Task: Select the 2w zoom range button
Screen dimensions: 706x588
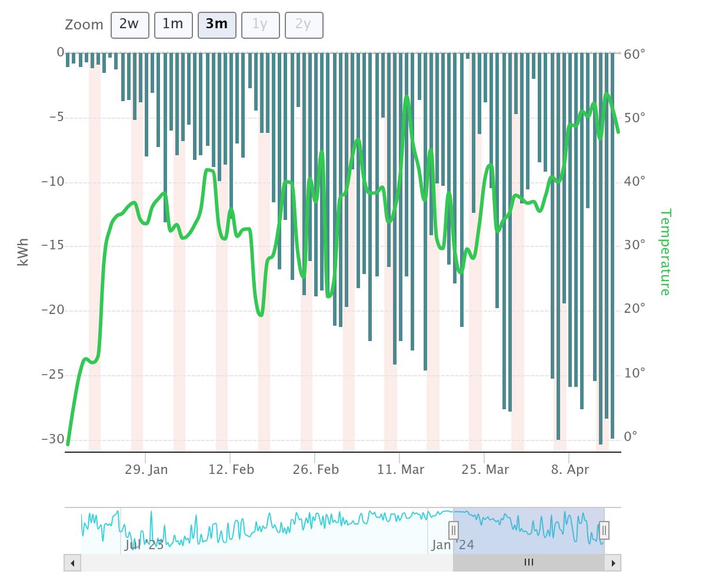Action: [x=129, y=25]
